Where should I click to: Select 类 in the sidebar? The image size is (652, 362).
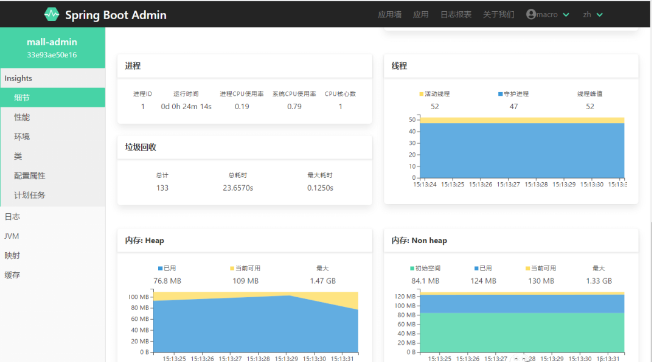coord(52,156)
